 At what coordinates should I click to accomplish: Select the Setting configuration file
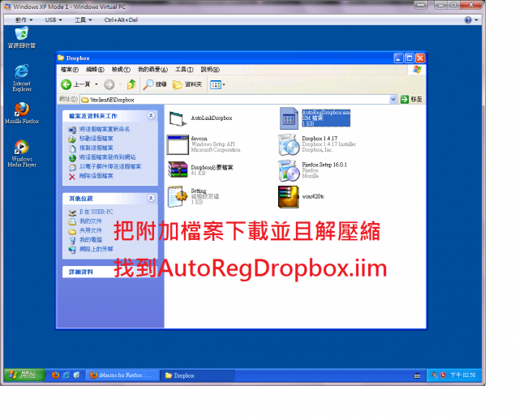pyautogui.click(x=193, y=196)
